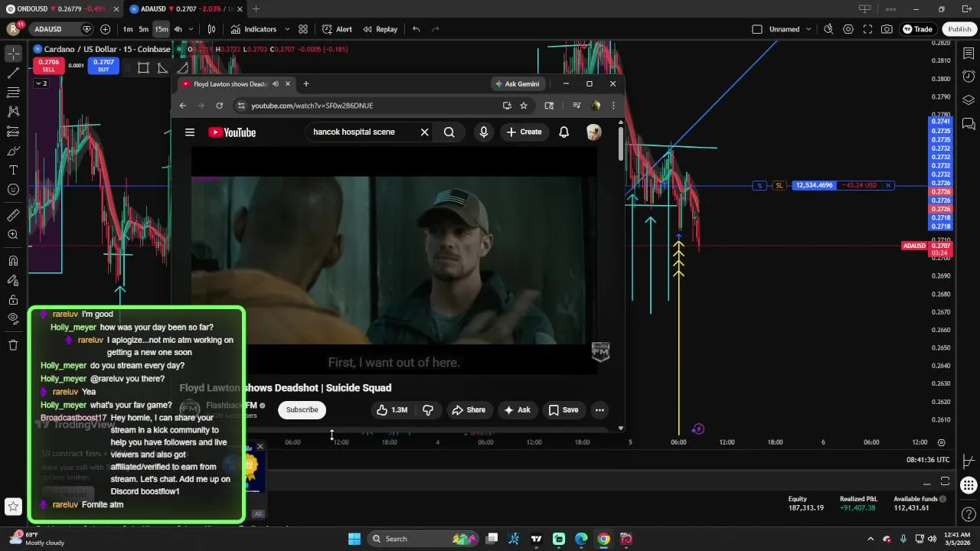The width and height of the screenshot is (980, 551).
Task: Collapse the indicator legend chevron labeled 2
Action: 41,83
